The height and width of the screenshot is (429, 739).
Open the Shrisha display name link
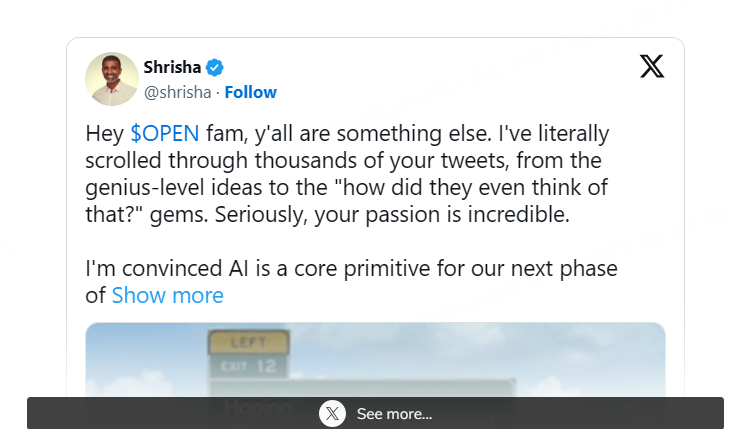pyautogui.click(x=172, y=68)
